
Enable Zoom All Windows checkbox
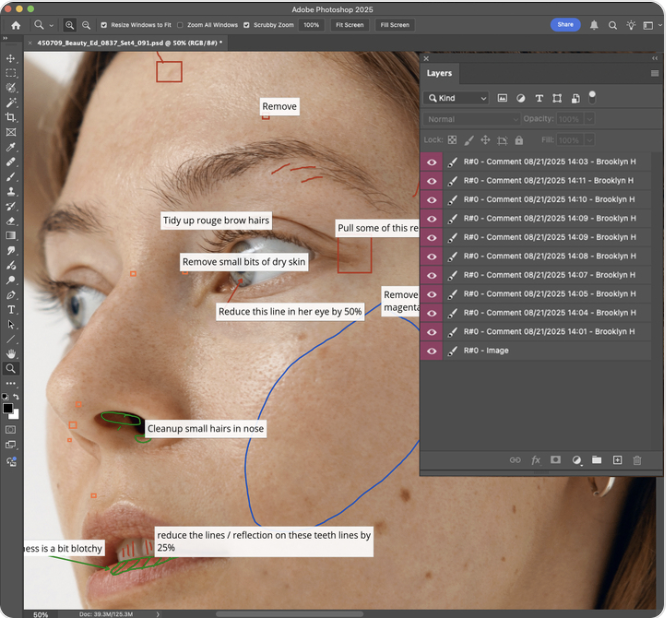[x=180, y=25]
